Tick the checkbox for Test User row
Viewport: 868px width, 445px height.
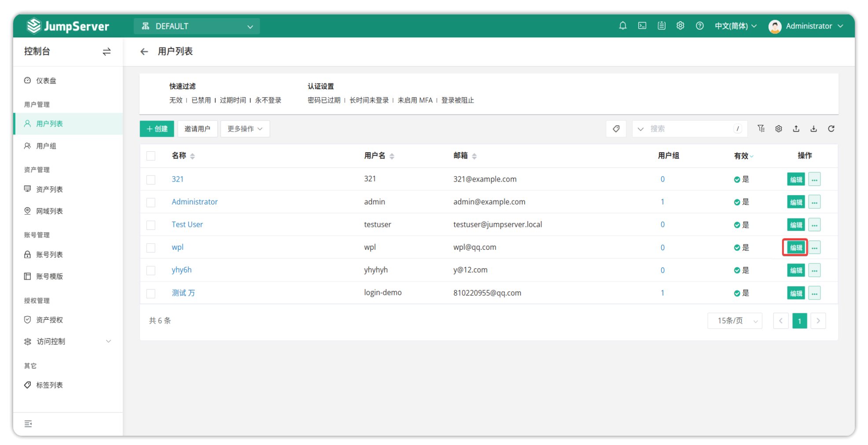[x=151, y=225]
